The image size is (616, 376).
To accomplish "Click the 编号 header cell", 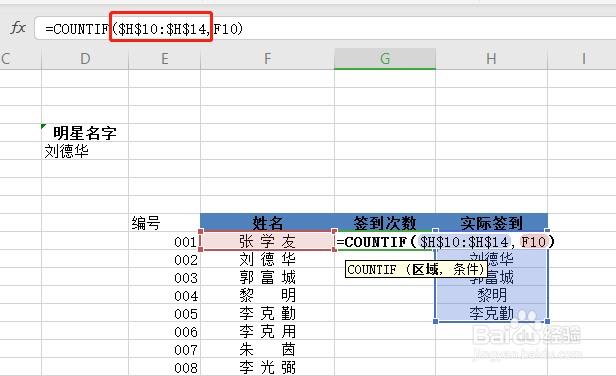I will pyautogui.click(x=165, y=223).
